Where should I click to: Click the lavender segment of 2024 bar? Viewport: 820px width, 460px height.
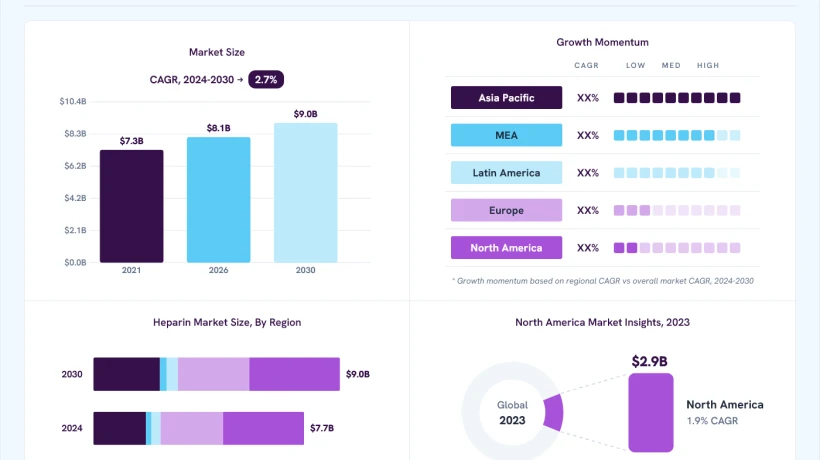coord(192,428)
